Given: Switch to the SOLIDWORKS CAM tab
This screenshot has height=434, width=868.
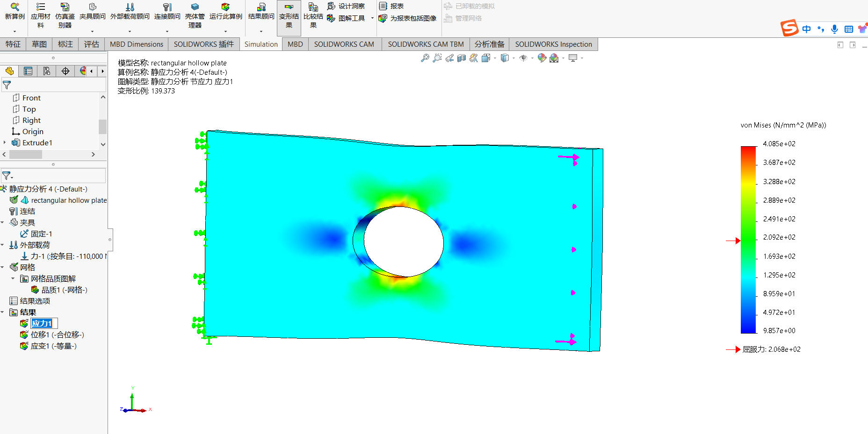Looking at the screenshot, I should point(344,44).
